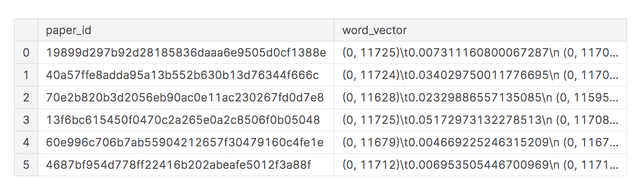Select row index 2
Image resolution: width=644 pixels, height=188 pixels.
click(x=26, y=98)
